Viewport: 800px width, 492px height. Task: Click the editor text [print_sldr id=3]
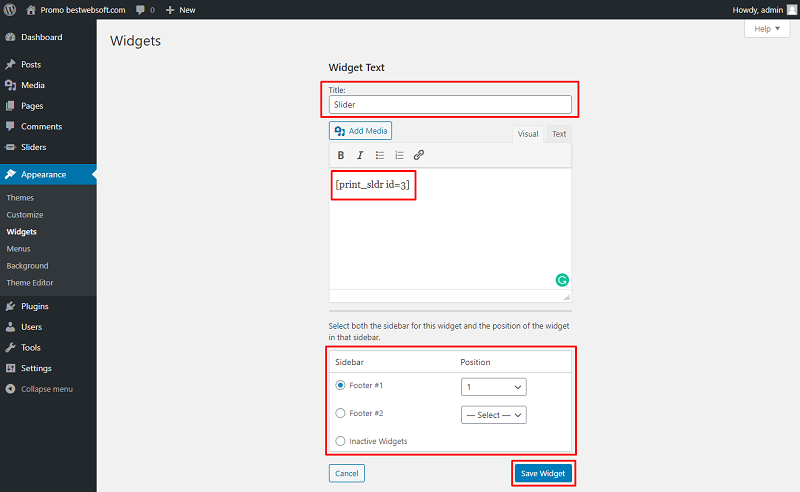(372, 185)
